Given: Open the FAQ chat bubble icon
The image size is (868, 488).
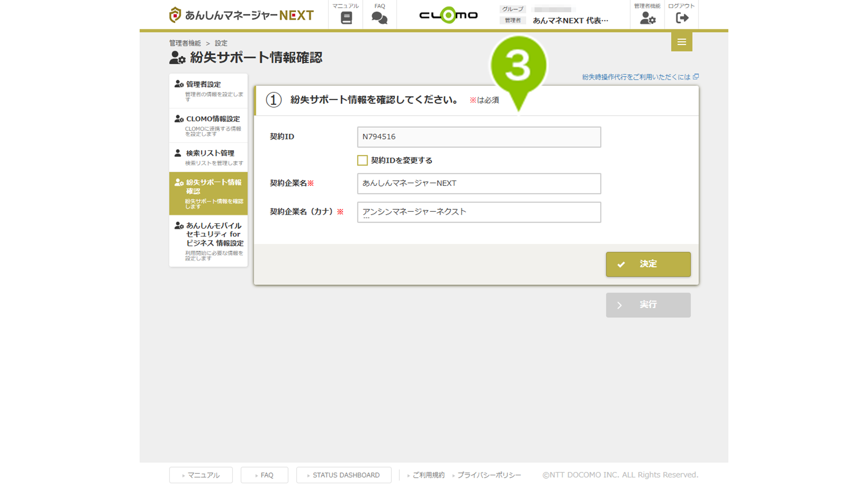Looking at the screenshot, I should 379,18.
